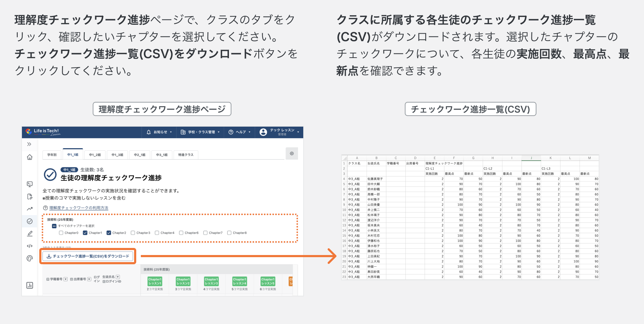Uncheck the Chapter1 checkbox
The width and height of the screenshot is (644, 324).
85,233
